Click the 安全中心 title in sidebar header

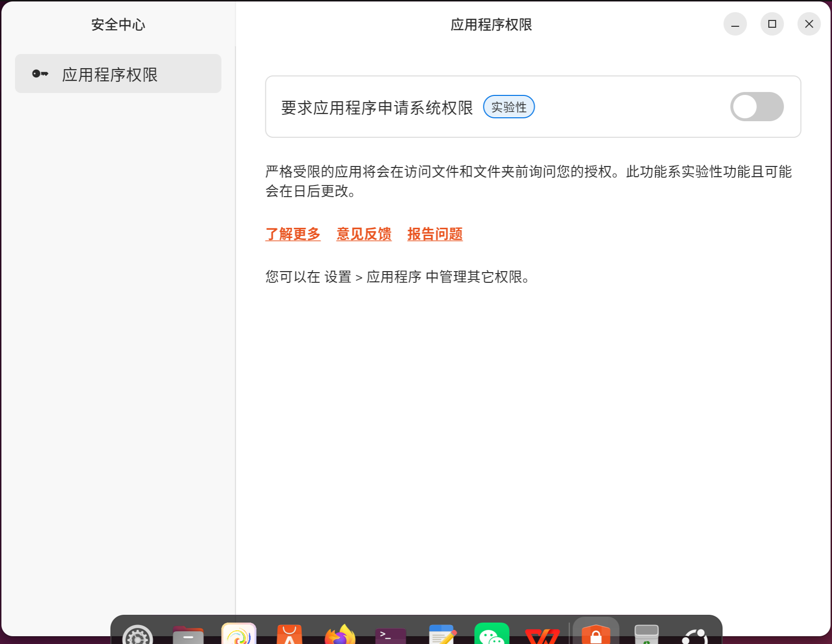click(x=118, y=24)
